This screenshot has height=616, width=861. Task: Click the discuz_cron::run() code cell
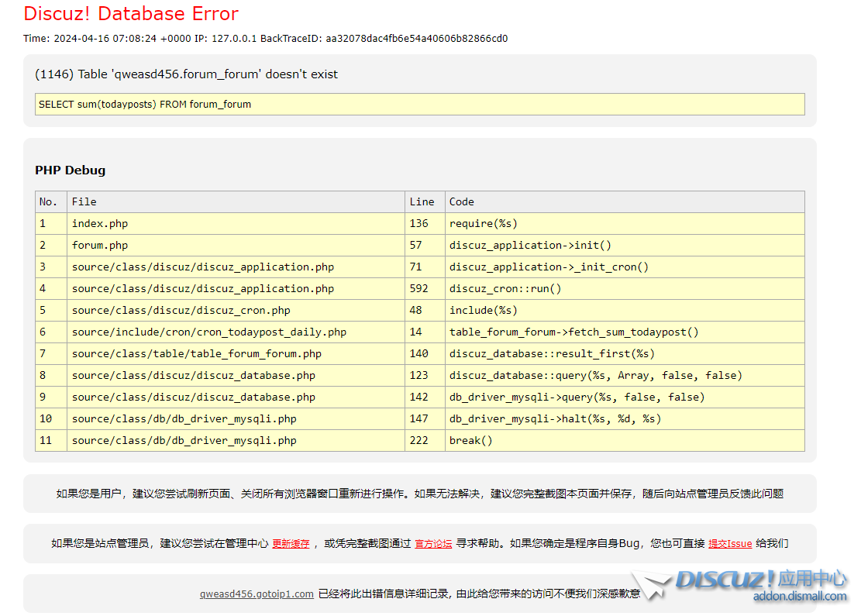point(505,289)
